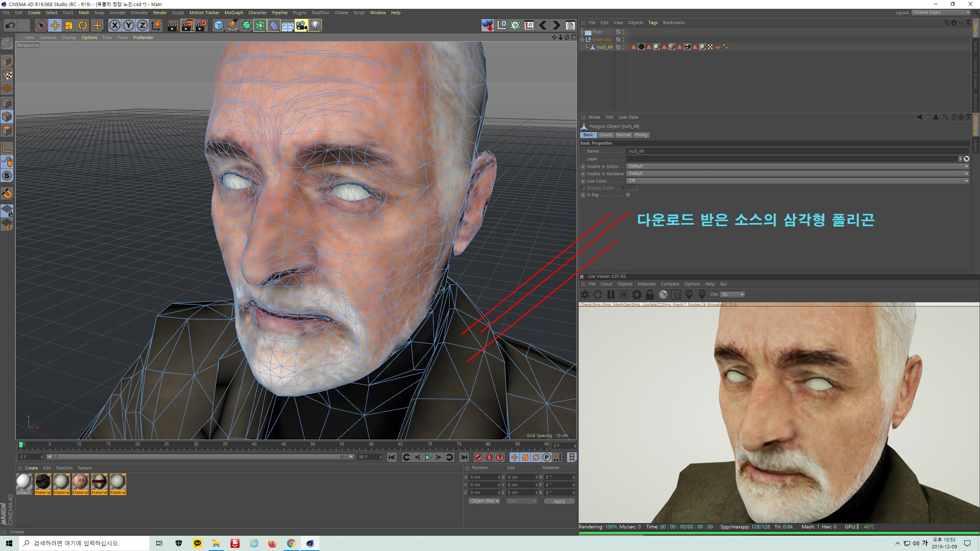Open the Sculpt menu
Image resolution: width=980 pixels, height=551 pixels.
(178, 13)
